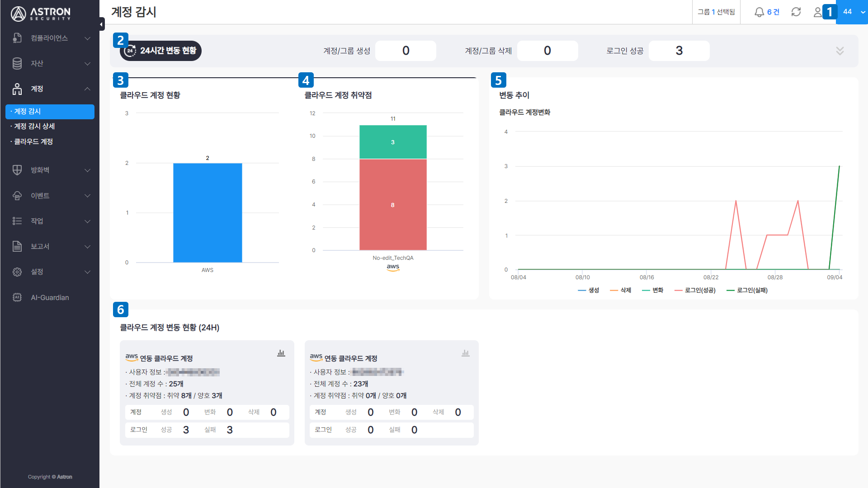Open chart for second AWS account card
Image resolution: width=868 pixels, height=488 pixels.
466,353
